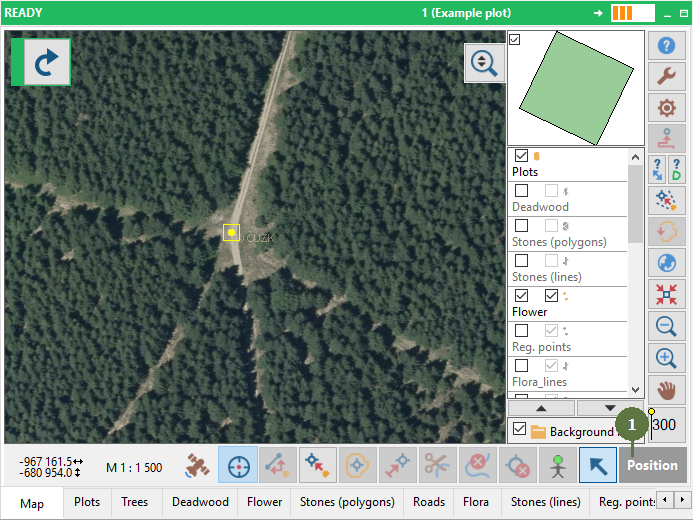Click the right arrow in title bar
Screen dimensions: 693x520
[598, 13]
